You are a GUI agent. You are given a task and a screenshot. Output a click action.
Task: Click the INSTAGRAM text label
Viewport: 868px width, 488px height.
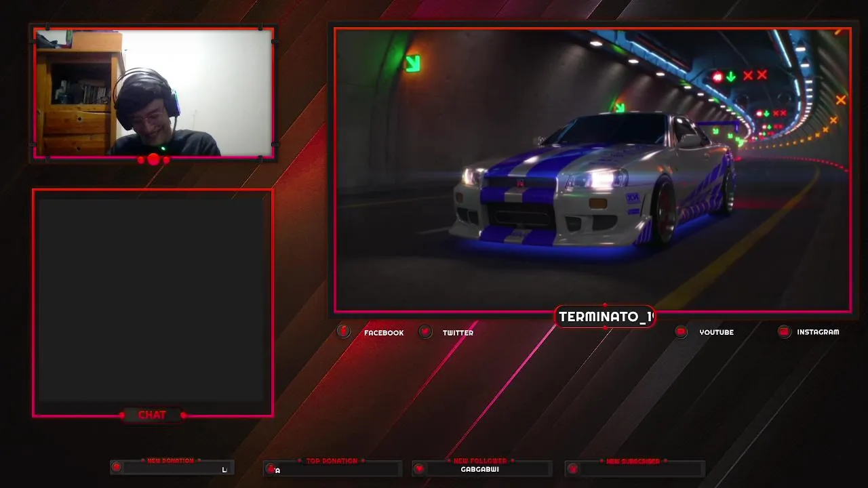click(818, 332)
